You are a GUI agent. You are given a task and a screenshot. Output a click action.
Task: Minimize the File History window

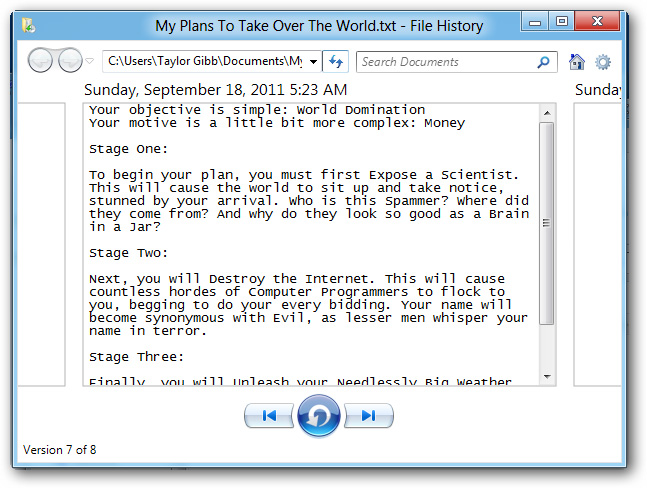[535, 21]
